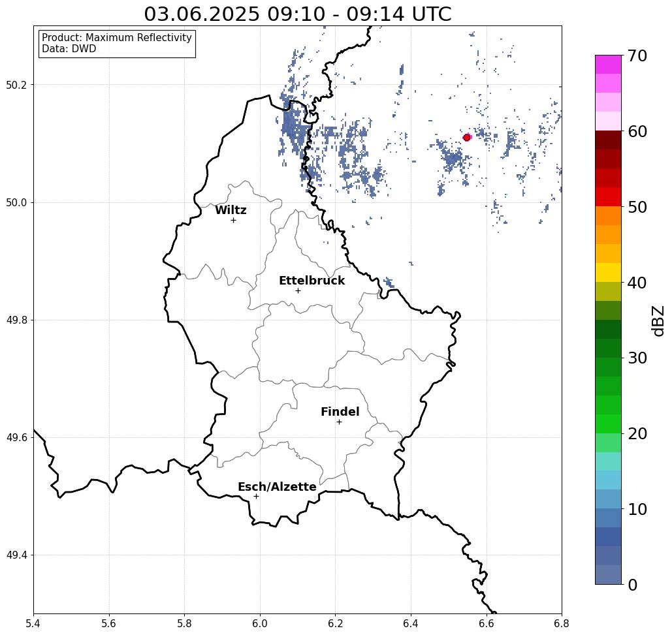Select the 'Findel' city label
Screen dimensions: 672x635
[x=340, y=412]
